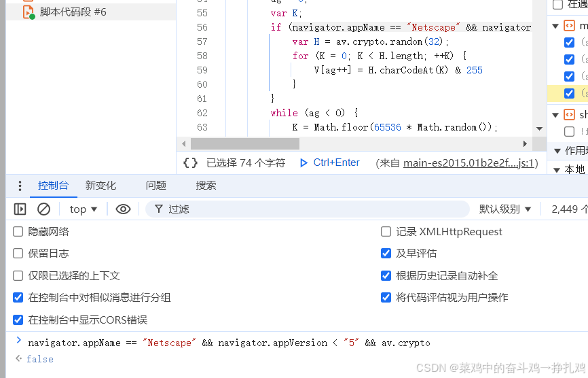Screen dimensions: 588x378
Task: Open the top context dropdown
Action: pos(84,209)
